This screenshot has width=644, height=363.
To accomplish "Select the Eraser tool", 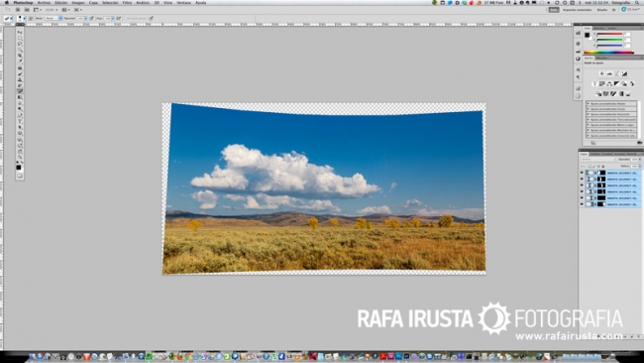I will pyautogui.click(x=19, y=91).
